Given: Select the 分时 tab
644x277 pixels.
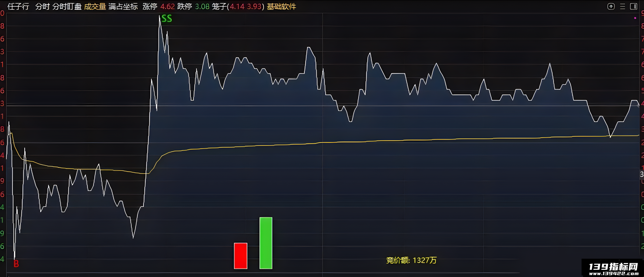Looking at the screenshot, I should pos(42,6).
